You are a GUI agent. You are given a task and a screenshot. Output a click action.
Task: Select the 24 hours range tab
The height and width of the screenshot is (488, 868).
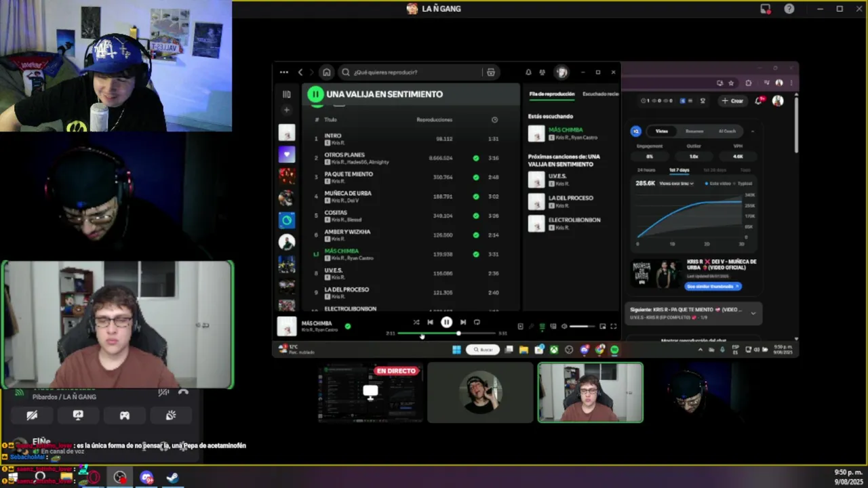tap(647, 170)
